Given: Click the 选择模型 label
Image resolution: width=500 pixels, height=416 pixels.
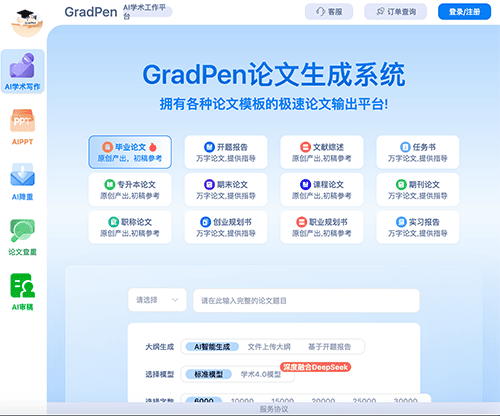Looking at the screenshot, I should 159,374.
